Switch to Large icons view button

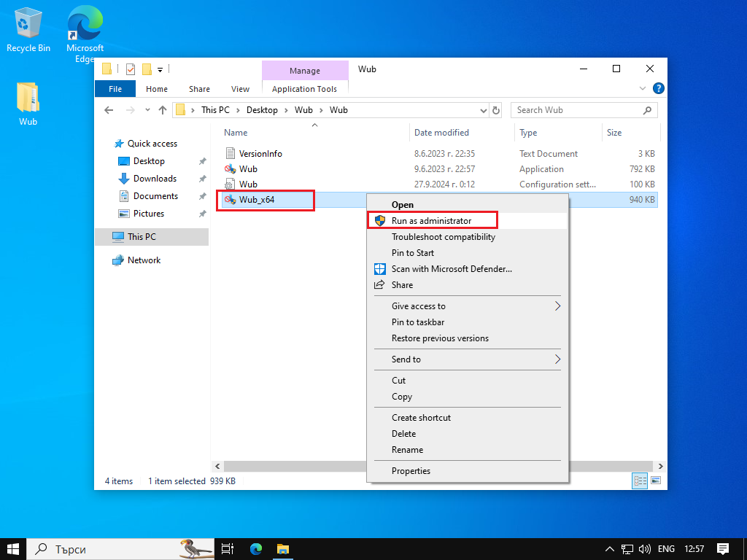pos(656,481)
